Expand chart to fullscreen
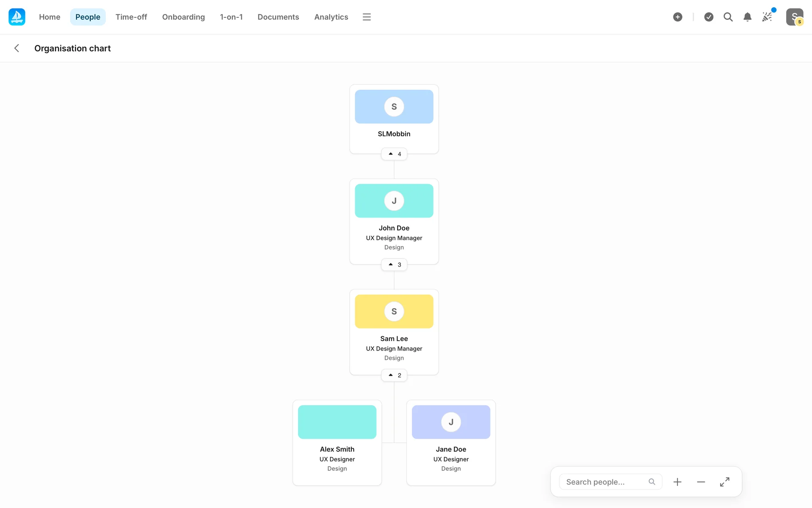The image size is (812, 508). tap(724, 482)
